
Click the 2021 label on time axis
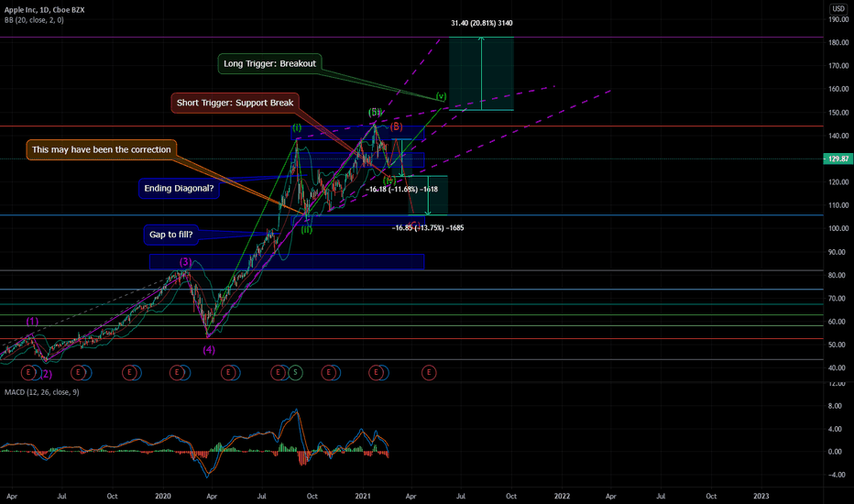click(363, 497)
